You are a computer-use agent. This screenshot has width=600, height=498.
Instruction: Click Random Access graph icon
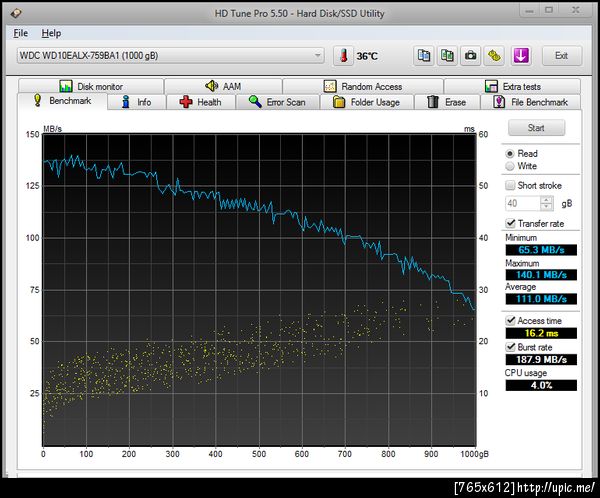pyautogui.click(x=330, y=86)
